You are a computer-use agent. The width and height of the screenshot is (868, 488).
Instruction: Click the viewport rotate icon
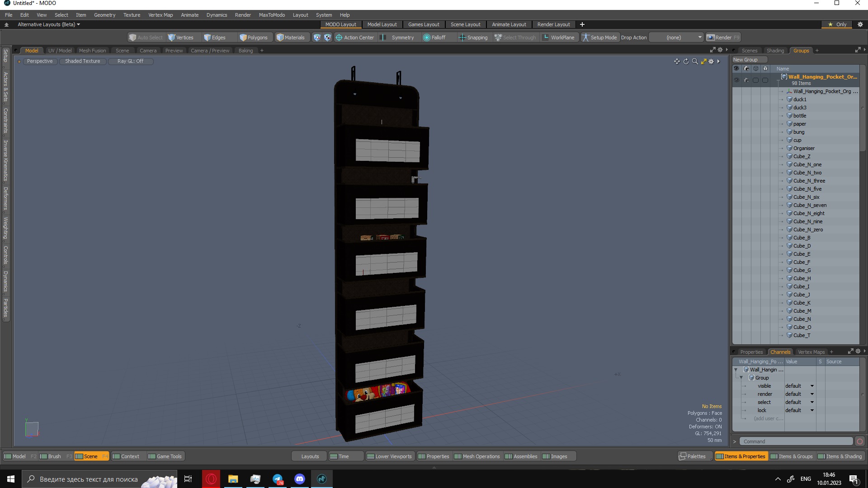point(686,61)
